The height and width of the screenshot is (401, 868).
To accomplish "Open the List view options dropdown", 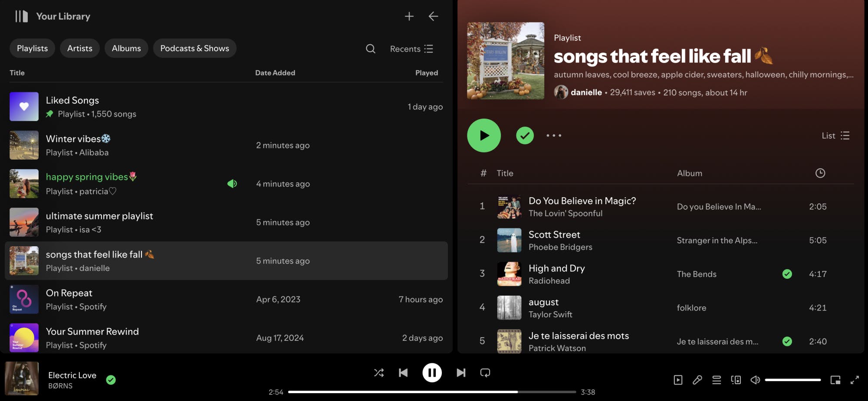I will tap(835, 136).
